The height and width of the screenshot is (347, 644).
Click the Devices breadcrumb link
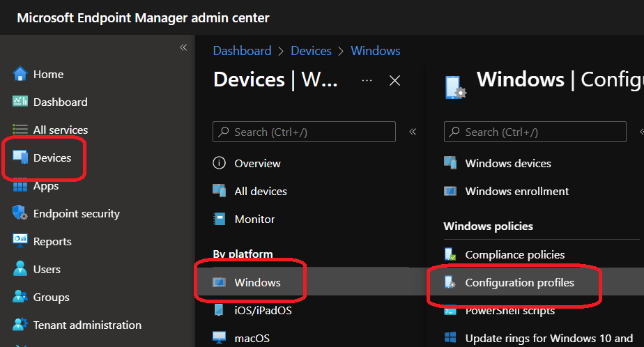311,51
